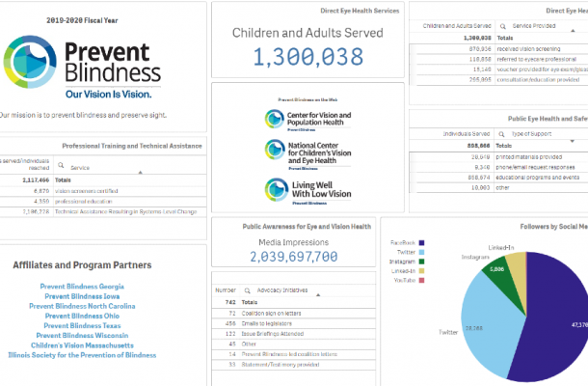Sort by Service column arrow

point(140,173)
